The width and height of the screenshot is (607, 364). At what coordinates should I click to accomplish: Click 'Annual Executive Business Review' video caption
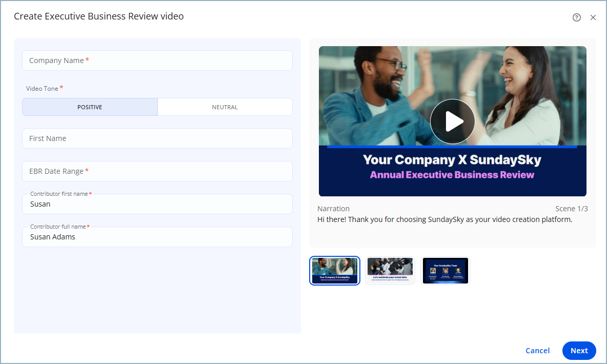[x=452, y=175]
